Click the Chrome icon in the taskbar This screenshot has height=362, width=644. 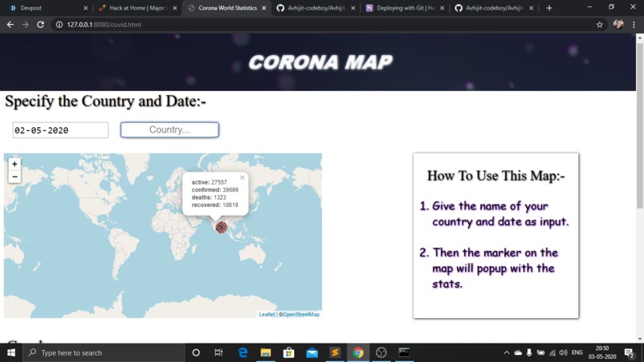tap(358, 352)
